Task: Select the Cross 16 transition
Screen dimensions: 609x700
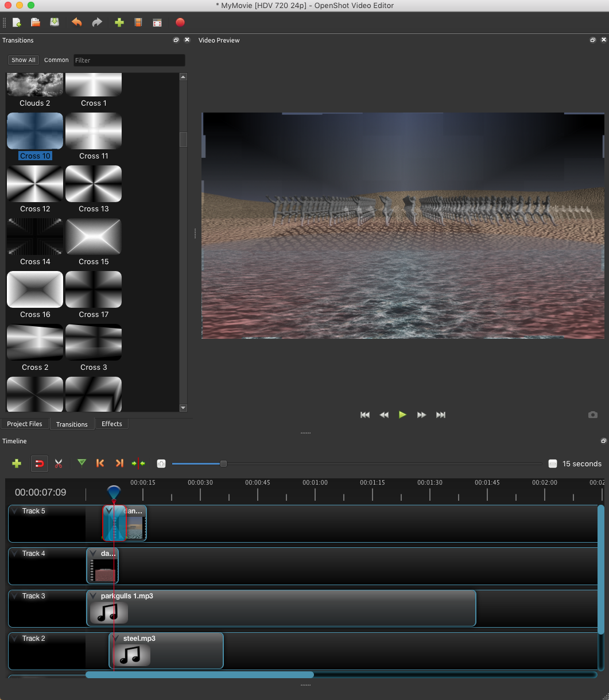Action: (x=35, y=295)
